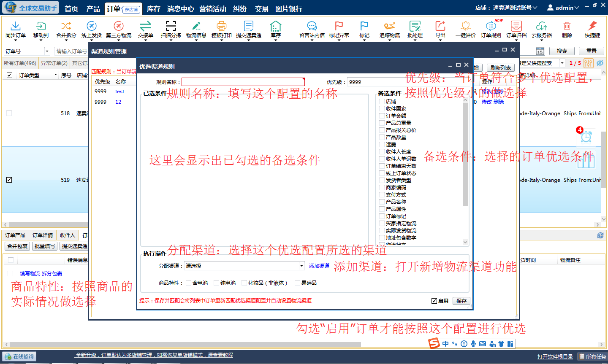Click the 搜索 search button

coord(562,51)
